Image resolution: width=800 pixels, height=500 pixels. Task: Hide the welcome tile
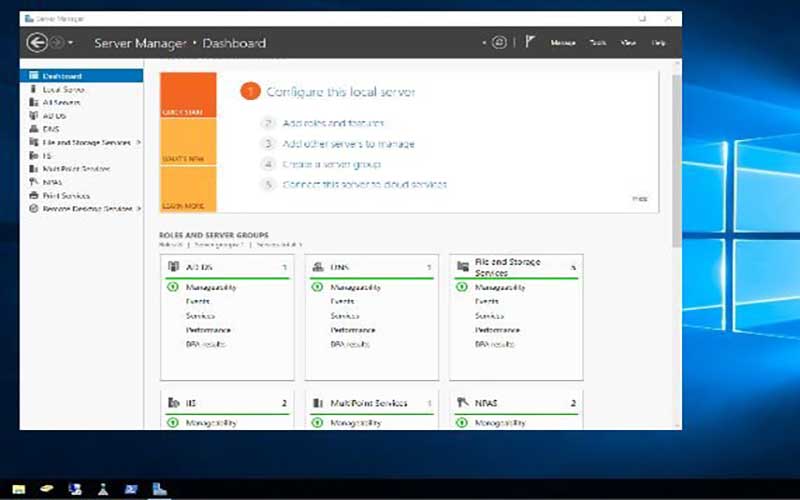point(640,198)
